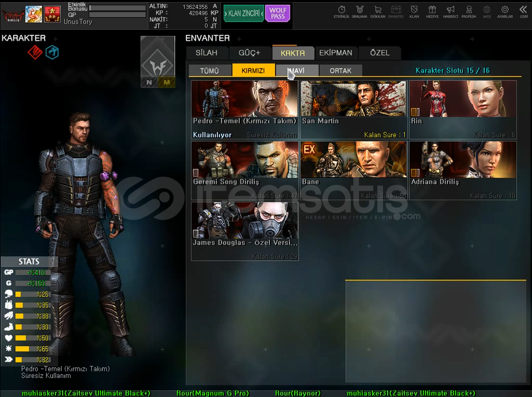Image resolution: width=532 pixels, height=397 pixels.
Task: Open the Dükkan shopping cart icon
Action: click(378, 12)
